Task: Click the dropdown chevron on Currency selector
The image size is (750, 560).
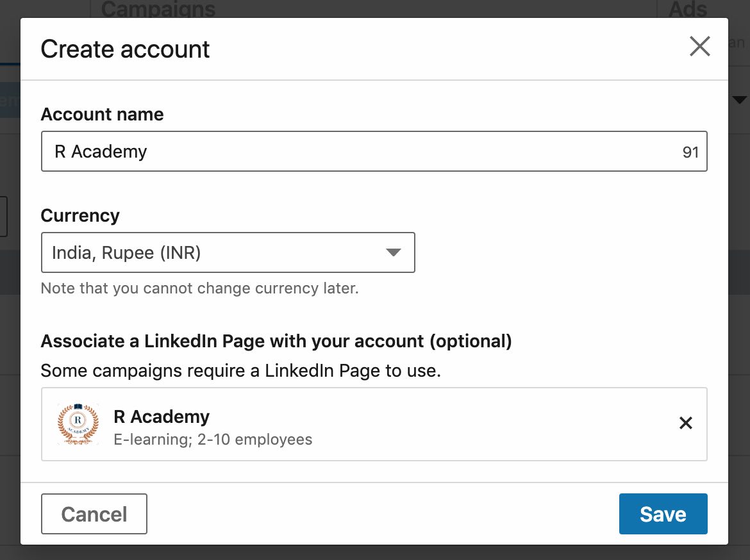Action: coord(392,252)
